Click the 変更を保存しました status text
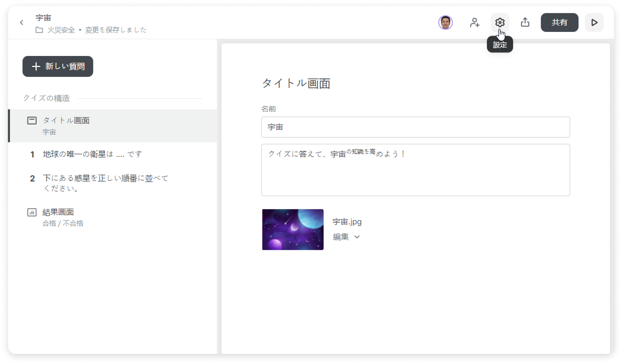Image resolution: width=622 pixels, height=364 pixels. [x=115, y=30]
